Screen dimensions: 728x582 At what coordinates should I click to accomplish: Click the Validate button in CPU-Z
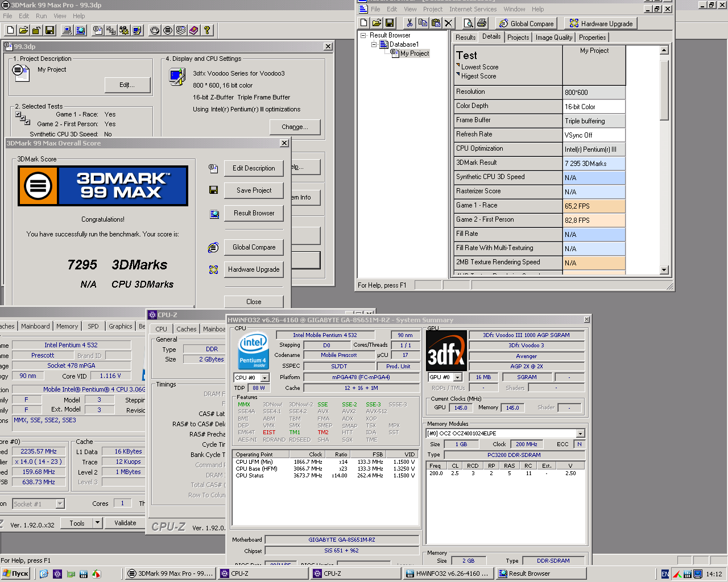(125, 523)
